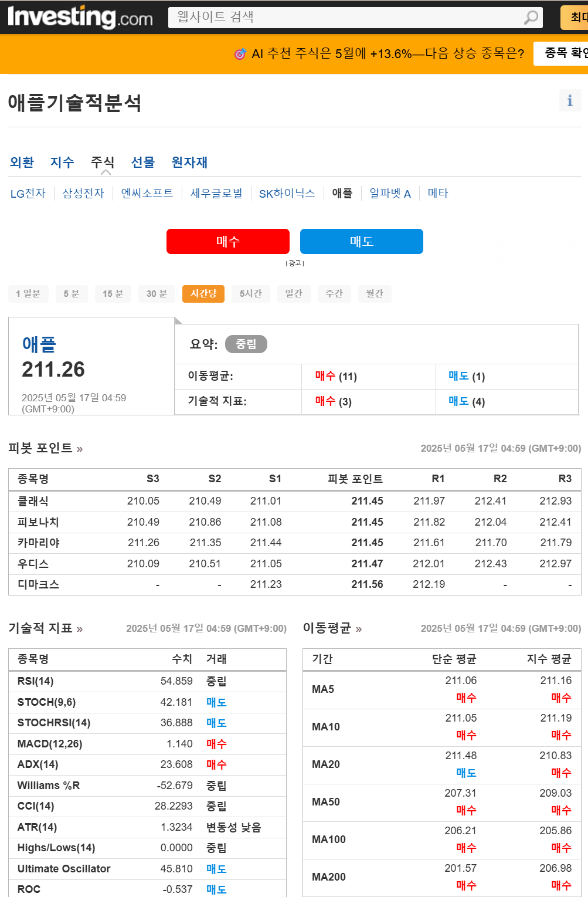Viewport: 588px width, 897px height.
Task: Click the 카마리야 pivot row label
Action: tap(39, 543)
